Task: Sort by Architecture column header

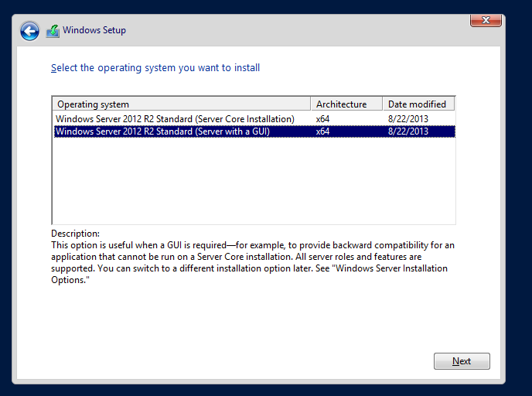Action: [346, 104]
